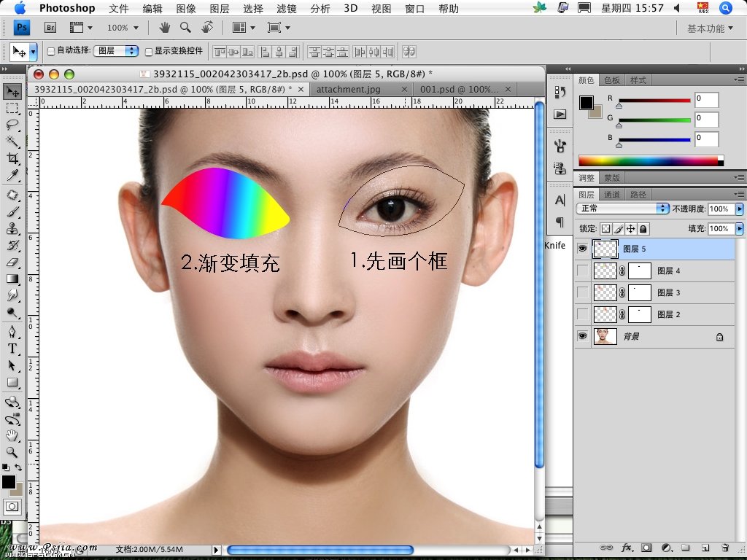Select the Zoom tool in toolbox
Screen dimensions: 747x560
coord(12,452)
